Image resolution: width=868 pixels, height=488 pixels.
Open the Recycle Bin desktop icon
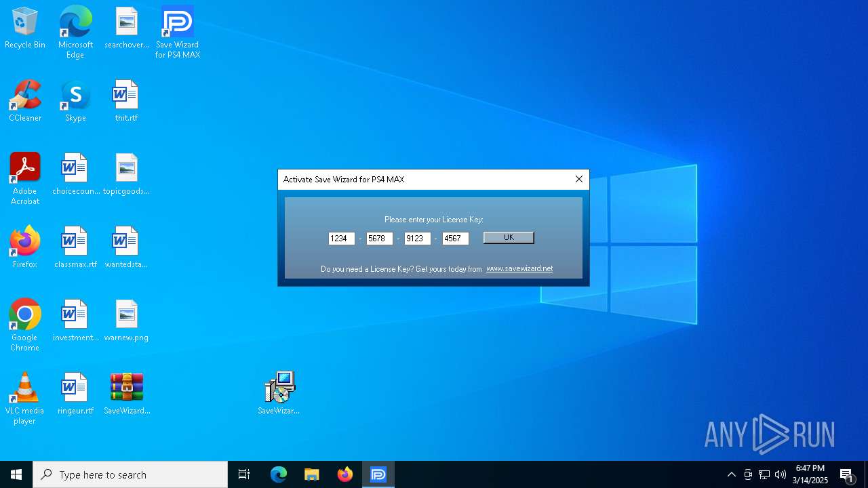[25, 28]
